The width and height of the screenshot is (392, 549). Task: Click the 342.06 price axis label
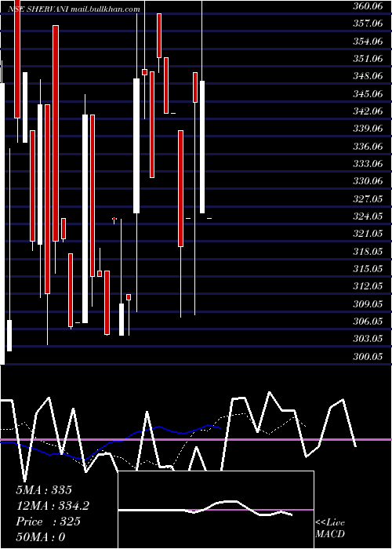[367, 111]
